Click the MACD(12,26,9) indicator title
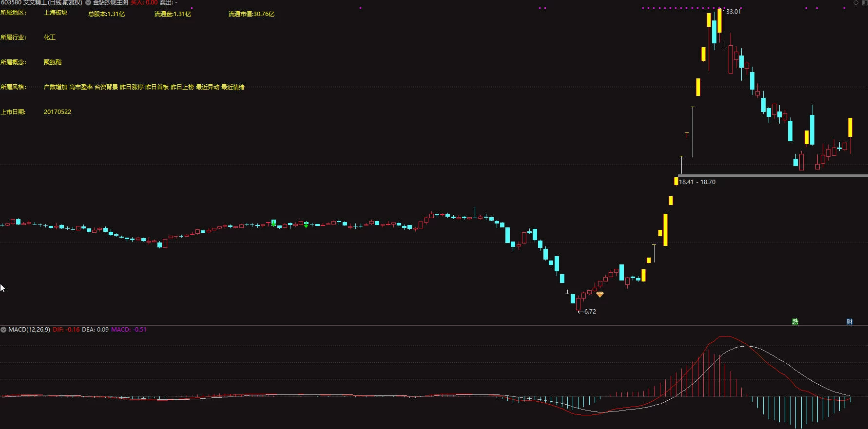The height and width of the screenshot is (429, 868). point(29,330)
